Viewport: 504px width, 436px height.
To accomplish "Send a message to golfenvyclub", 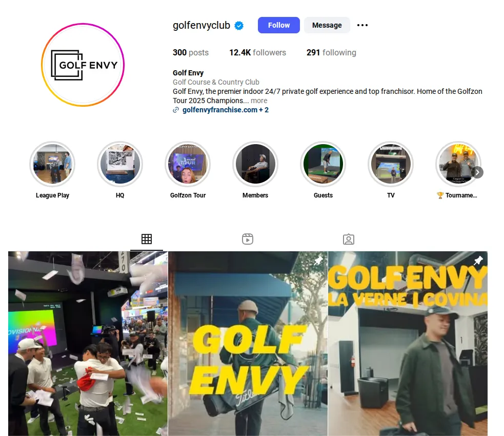I will pos(327,25).
